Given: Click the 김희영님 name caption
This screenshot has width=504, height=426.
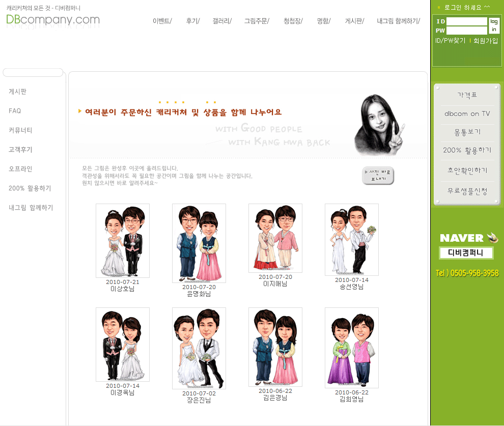Looking at the screenshot, I should click(352, 400).
